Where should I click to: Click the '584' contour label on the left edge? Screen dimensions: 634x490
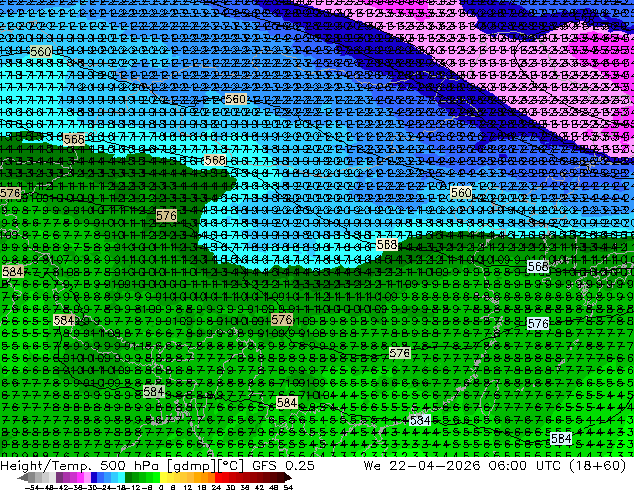[x=12, y=272]
